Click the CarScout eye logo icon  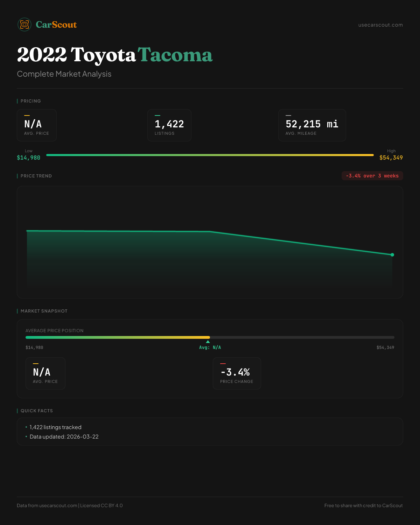24,24
